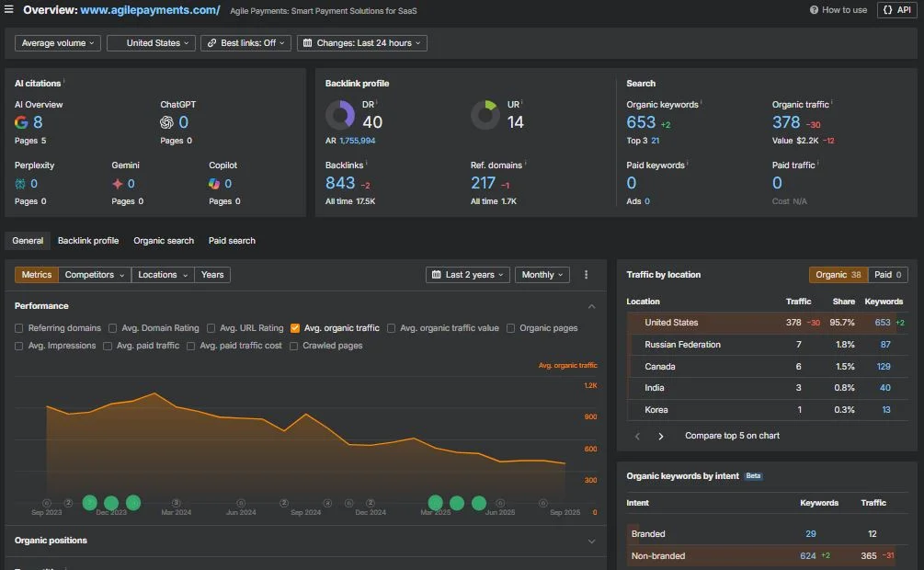Viewport: 924px width, 570px height.
Task: Click the gray marker at Jun 2024
Action: tap(241, 503)
